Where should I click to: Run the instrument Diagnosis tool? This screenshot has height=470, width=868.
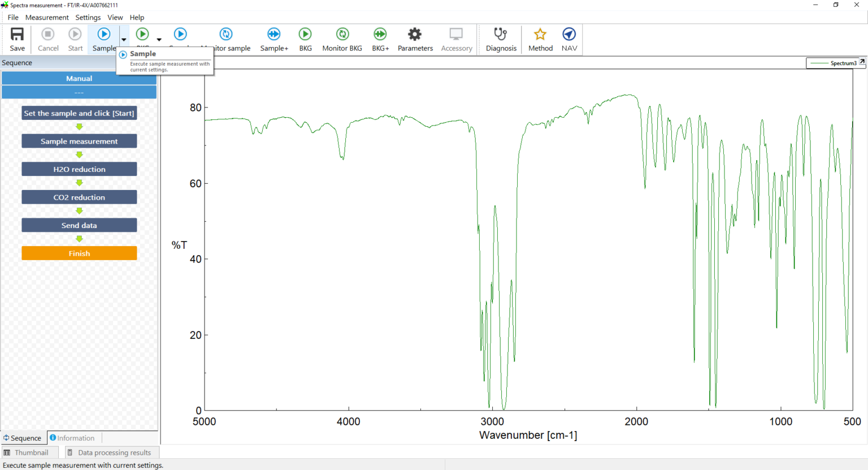coord(501,34)
